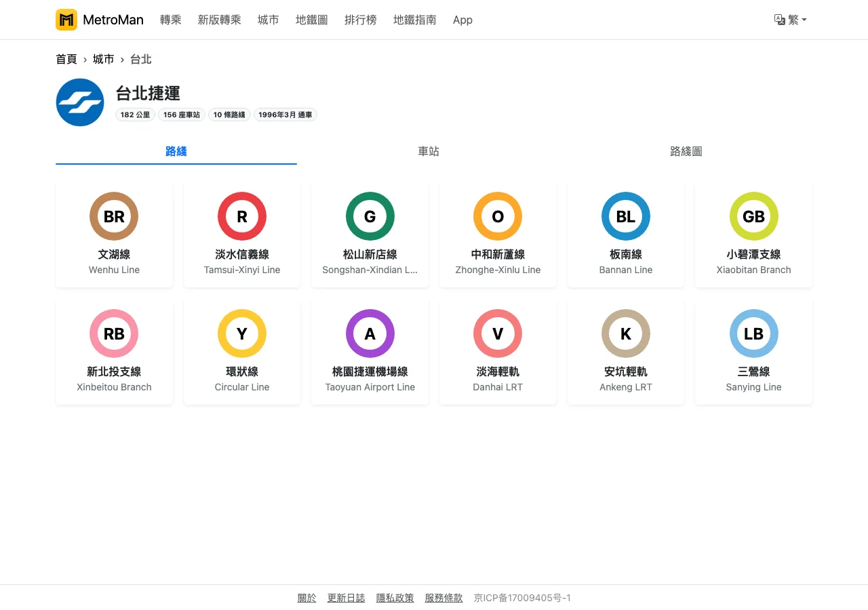Open the 轉乘 nav menu item

point(171,20)
